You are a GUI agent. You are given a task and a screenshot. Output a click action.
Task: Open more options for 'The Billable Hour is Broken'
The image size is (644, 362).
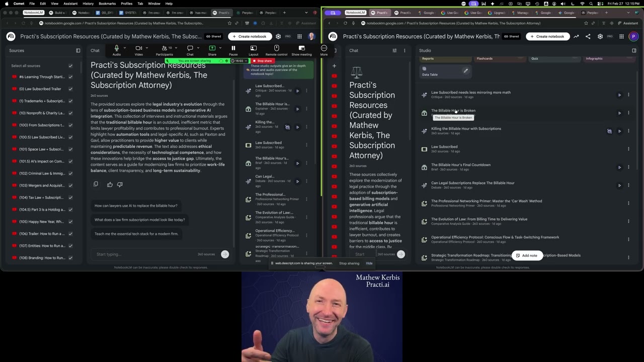(x=628, y=113)
